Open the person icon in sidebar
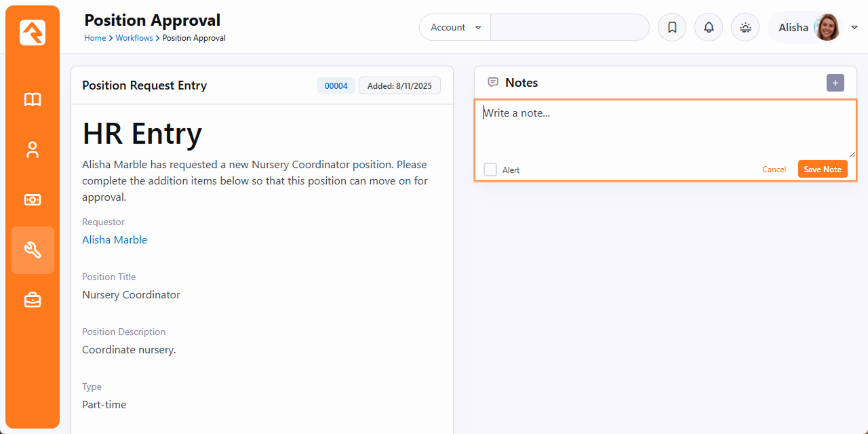 coord(33,150)
